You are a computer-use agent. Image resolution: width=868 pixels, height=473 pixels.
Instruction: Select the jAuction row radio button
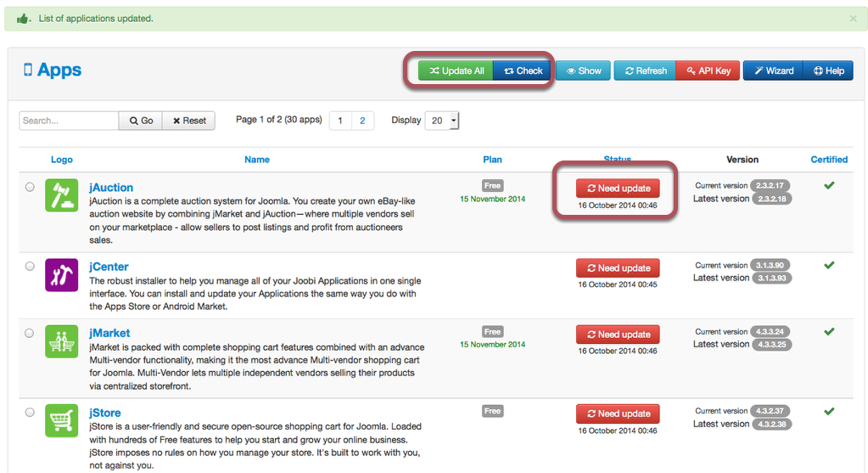point(30,187)
